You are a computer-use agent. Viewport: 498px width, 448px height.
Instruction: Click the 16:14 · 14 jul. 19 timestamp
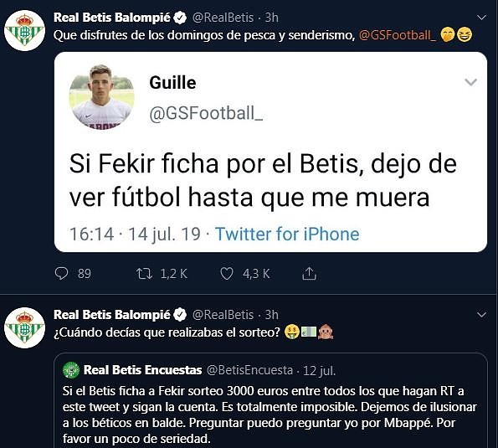135,234
